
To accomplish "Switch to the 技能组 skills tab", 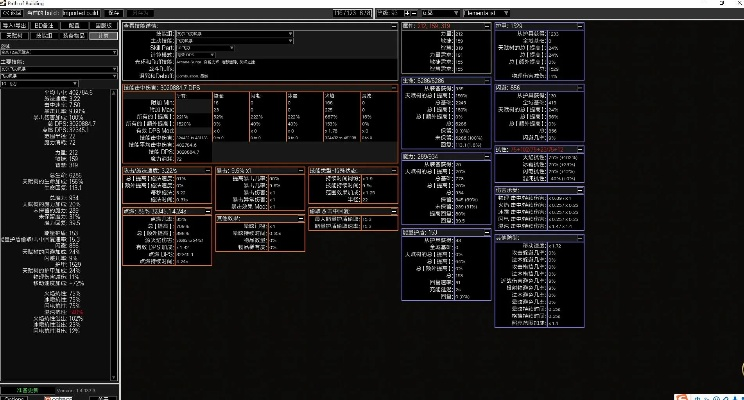I will [x=45, y=35].
